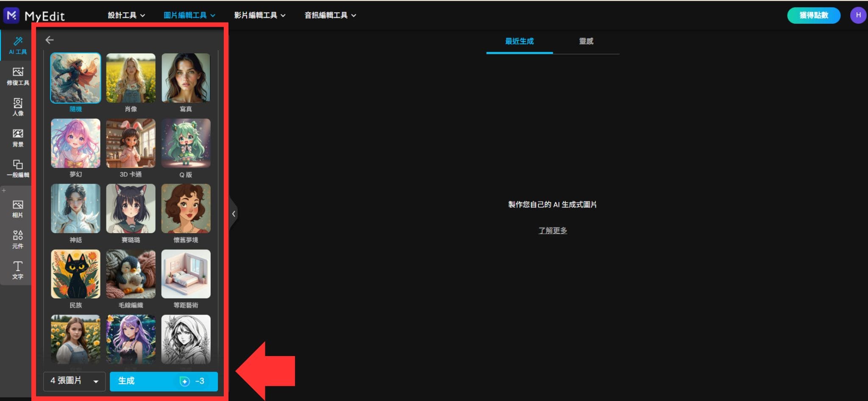Open the 4 張圖片 count dropdown
This screenshot has height=401, width=868.
(74, 381)
